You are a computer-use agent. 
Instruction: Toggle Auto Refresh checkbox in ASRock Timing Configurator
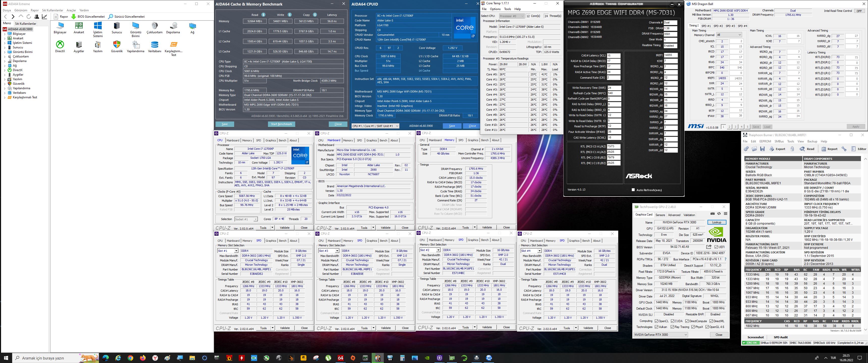[x=633, y=190]
